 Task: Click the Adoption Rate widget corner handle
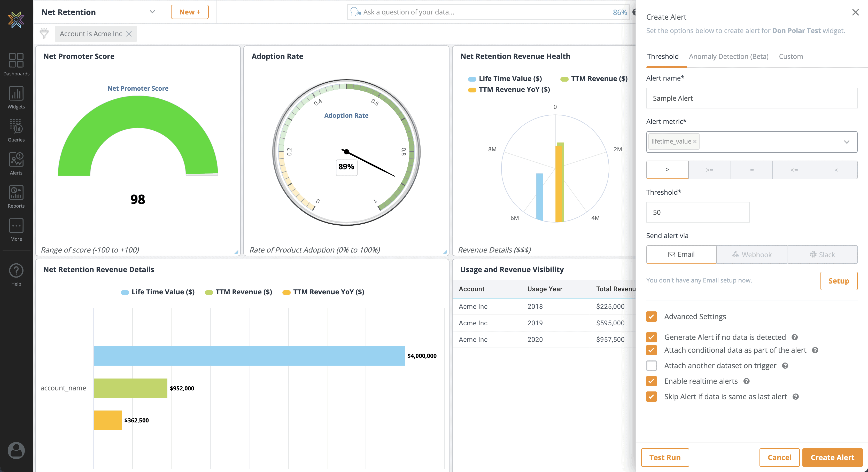pos(445,252)
